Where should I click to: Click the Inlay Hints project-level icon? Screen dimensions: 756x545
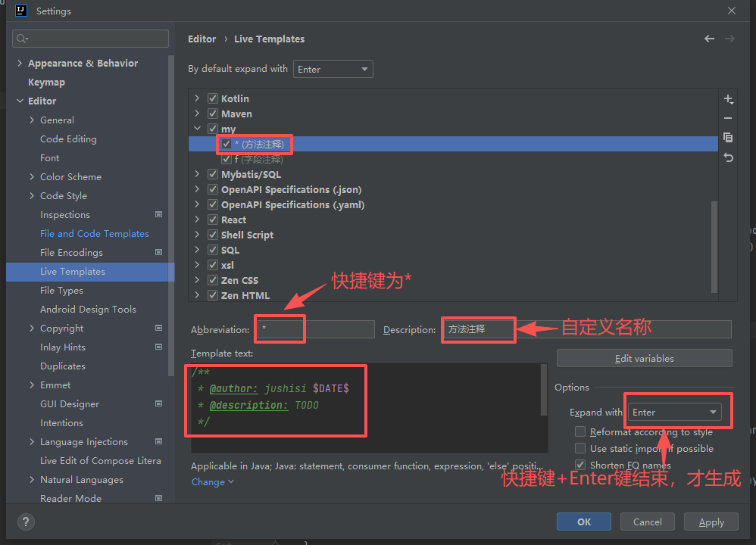158,347
